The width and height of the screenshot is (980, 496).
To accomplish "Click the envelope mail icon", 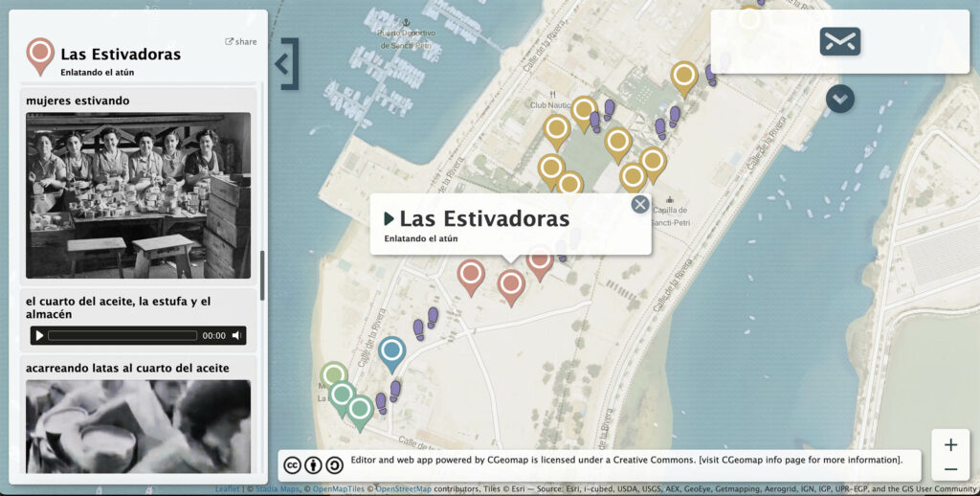I will 839,41.
